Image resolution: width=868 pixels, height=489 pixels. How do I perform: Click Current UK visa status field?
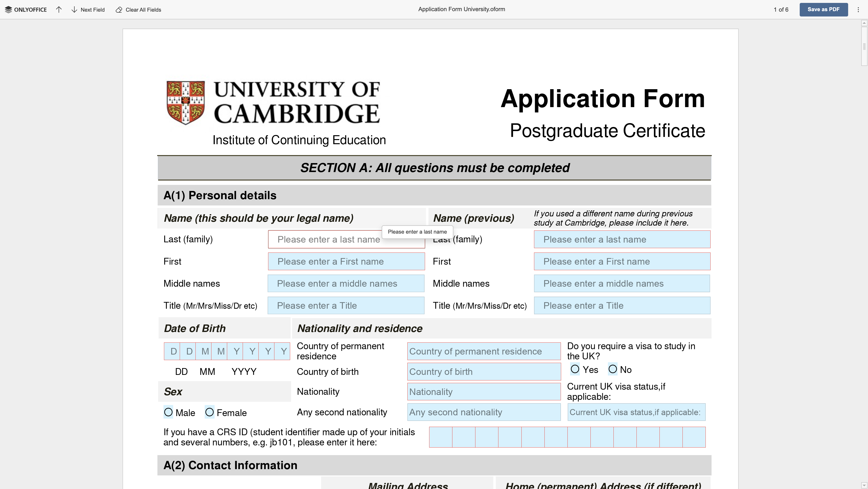tap(636, 412)
